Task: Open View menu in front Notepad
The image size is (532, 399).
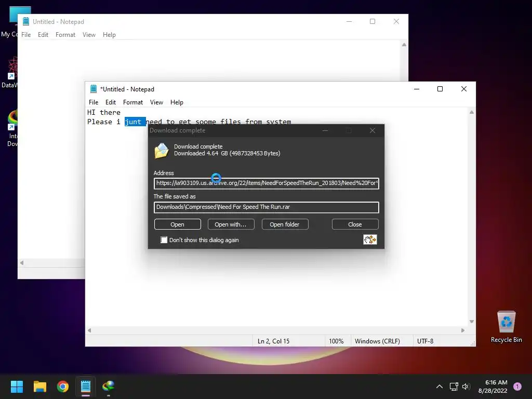Action: click(156, 102)
